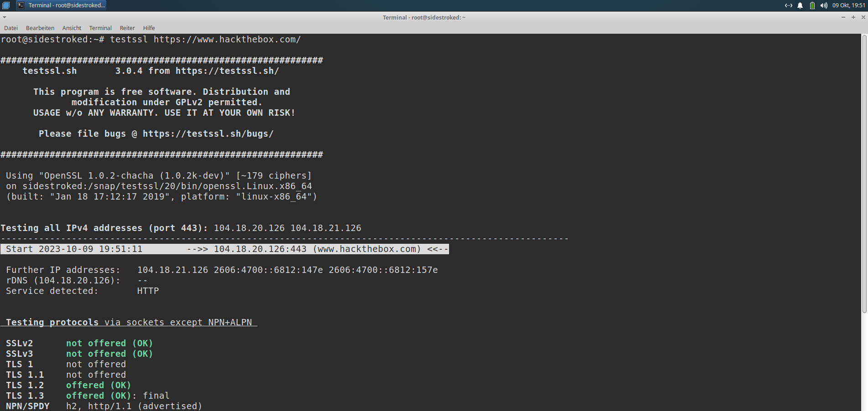
Task: Open the network connection indicator
Action: pos(788,5)
